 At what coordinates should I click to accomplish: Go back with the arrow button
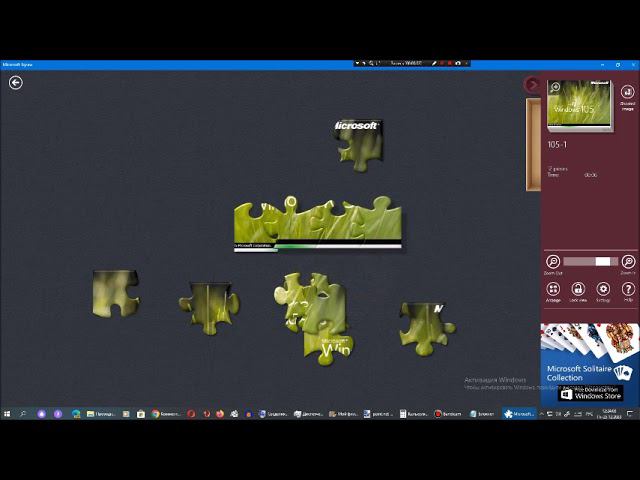point(16,83)
